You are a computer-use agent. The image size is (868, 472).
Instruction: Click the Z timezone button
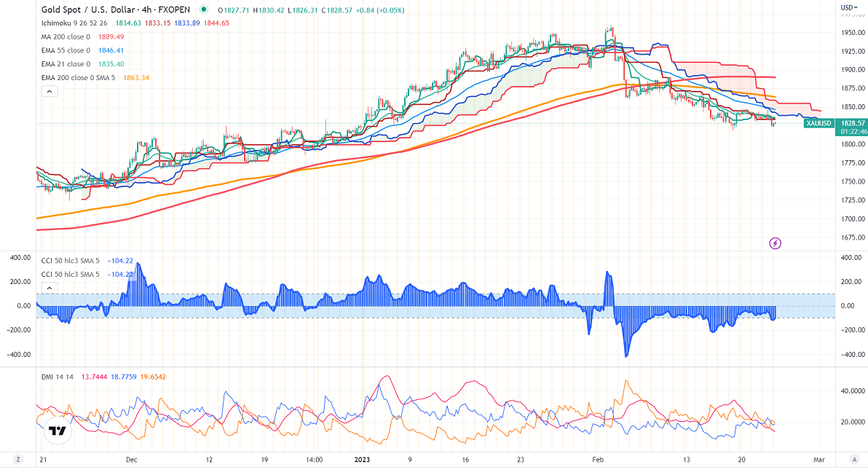point(18,460)
